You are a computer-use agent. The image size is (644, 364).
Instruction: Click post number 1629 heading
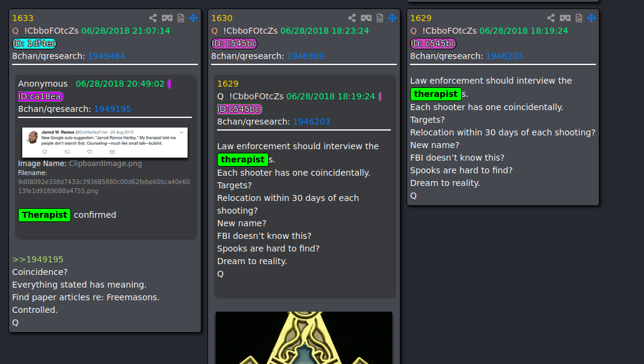[x=420, y=18]
